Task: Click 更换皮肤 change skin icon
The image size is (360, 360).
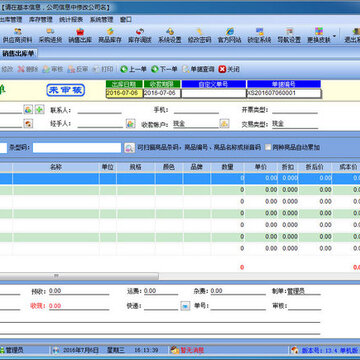Action: [319, 35]
